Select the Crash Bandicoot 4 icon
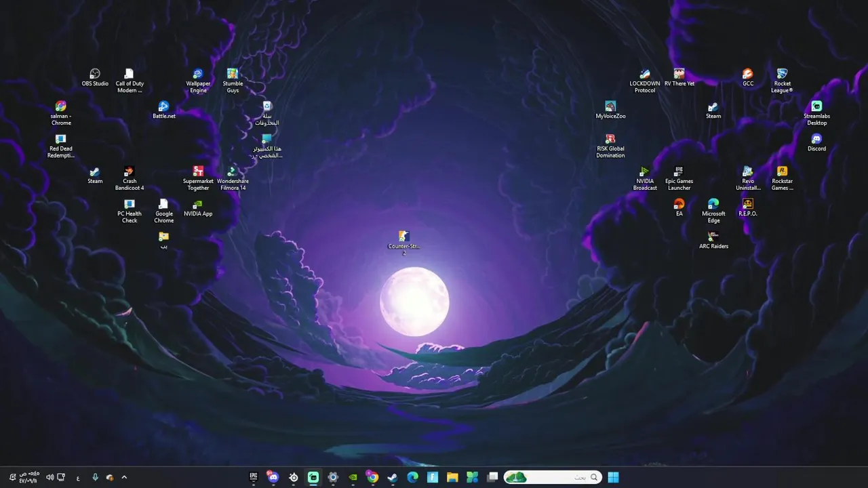 pos(130,178)
